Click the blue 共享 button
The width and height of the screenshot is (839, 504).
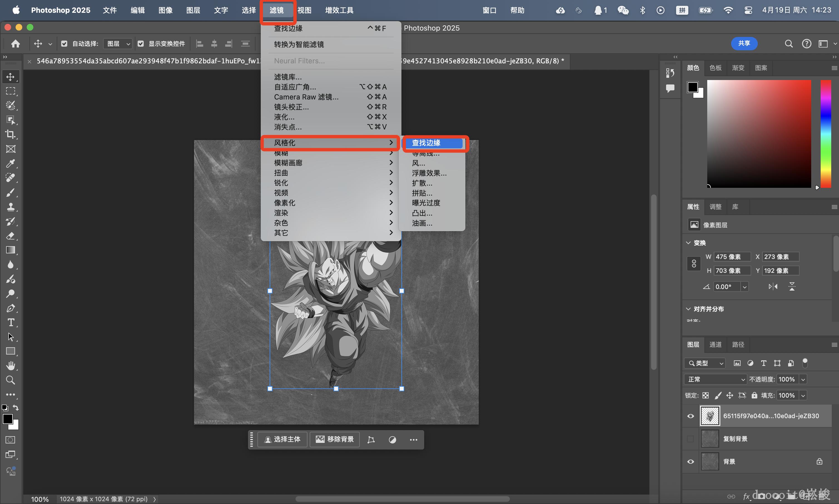pos(744,43)
